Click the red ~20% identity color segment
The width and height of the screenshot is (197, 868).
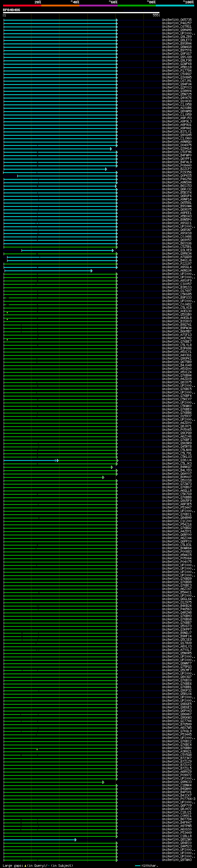pyautogui.click(x=22, y=6)
